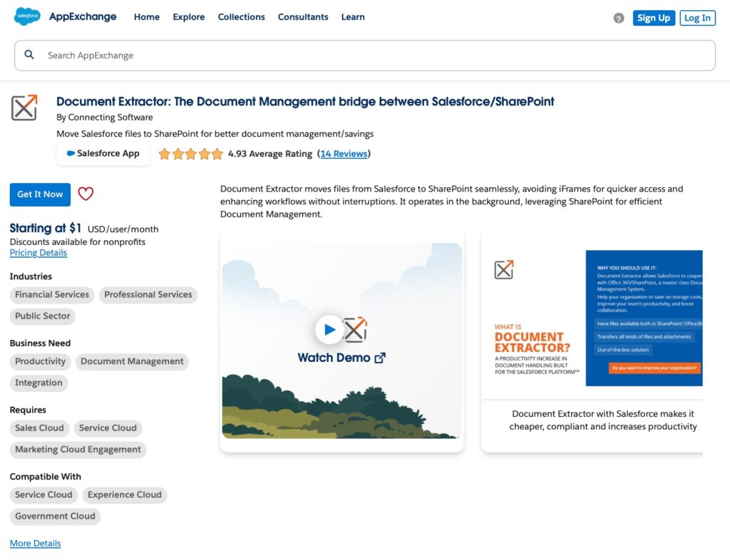
Task: Select the Public Sector tag
Action: pyautogui.click(x=42, y=316)
